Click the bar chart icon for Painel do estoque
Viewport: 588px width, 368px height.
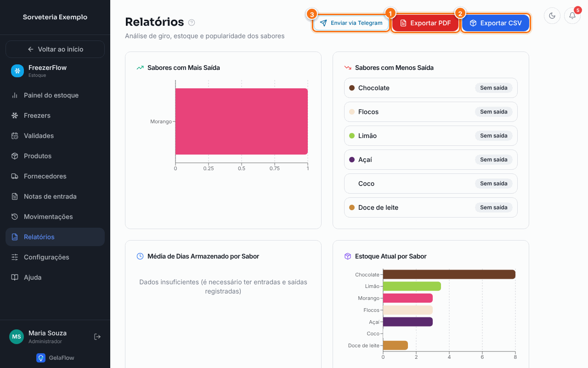pos(15,95)
